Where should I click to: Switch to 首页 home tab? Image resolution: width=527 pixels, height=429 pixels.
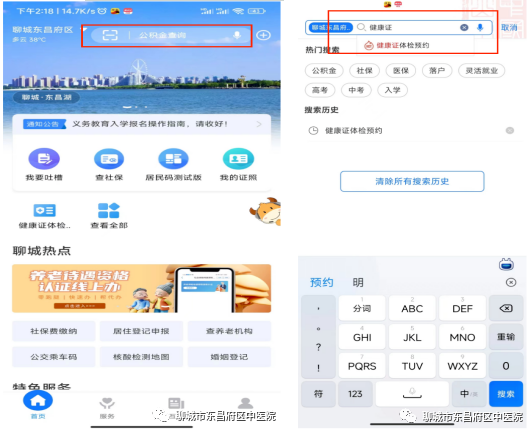pyautogui.click(x=38, y=404)
